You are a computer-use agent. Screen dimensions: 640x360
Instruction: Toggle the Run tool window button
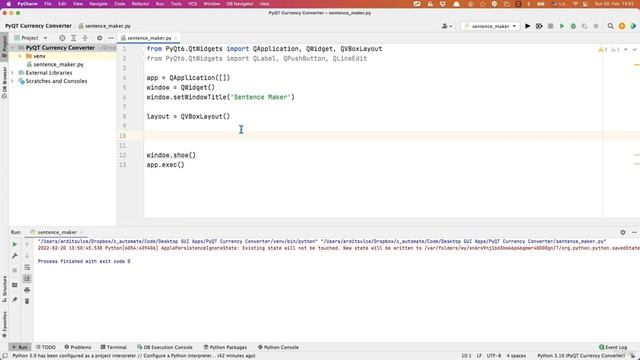coord(20,347)
